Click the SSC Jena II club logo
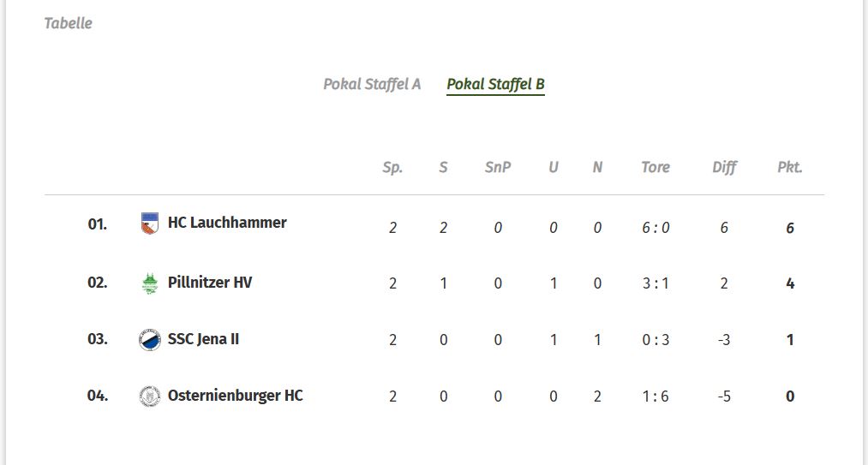868x465 pixels. (150, 340)
